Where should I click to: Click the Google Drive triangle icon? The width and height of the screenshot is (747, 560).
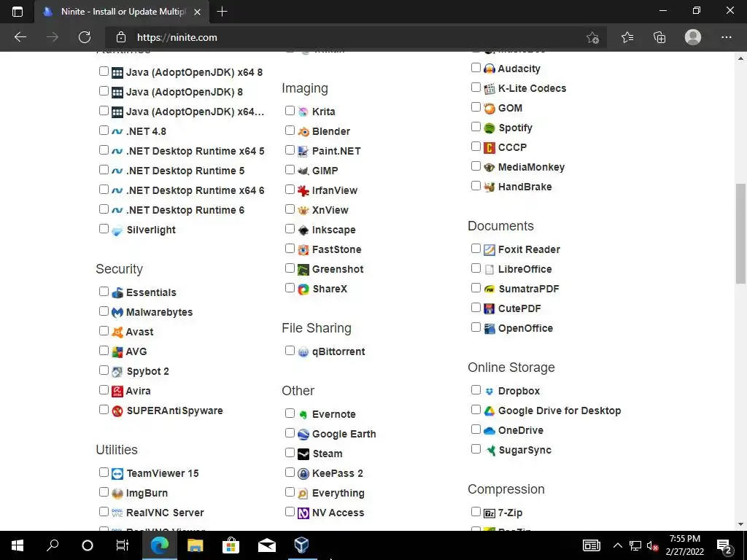489,411
